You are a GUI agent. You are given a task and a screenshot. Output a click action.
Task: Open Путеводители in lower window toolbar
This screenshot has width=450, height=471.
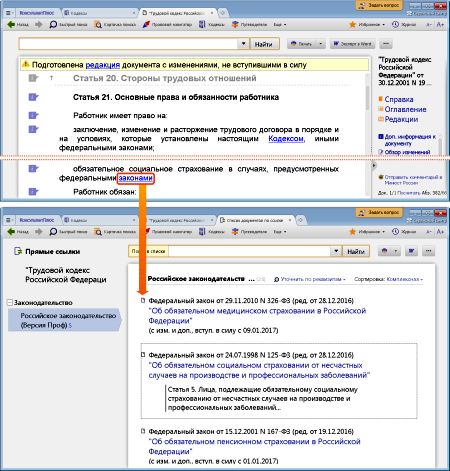coord(250,231)
